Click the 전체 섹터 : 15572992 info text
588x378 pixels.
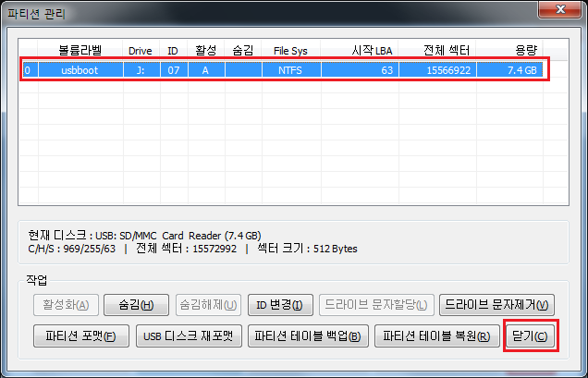click(x=186, y=249)
